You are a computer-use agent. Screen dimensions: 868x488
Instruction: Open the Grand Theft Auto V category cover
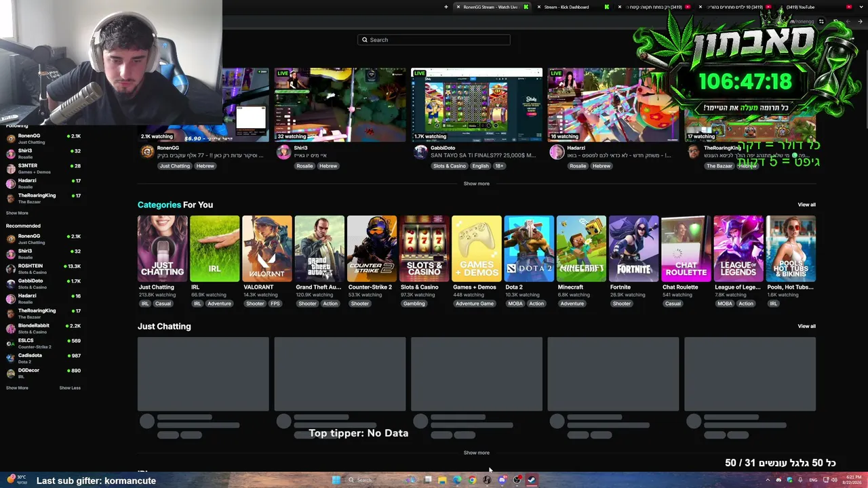[x=319, y=248]
